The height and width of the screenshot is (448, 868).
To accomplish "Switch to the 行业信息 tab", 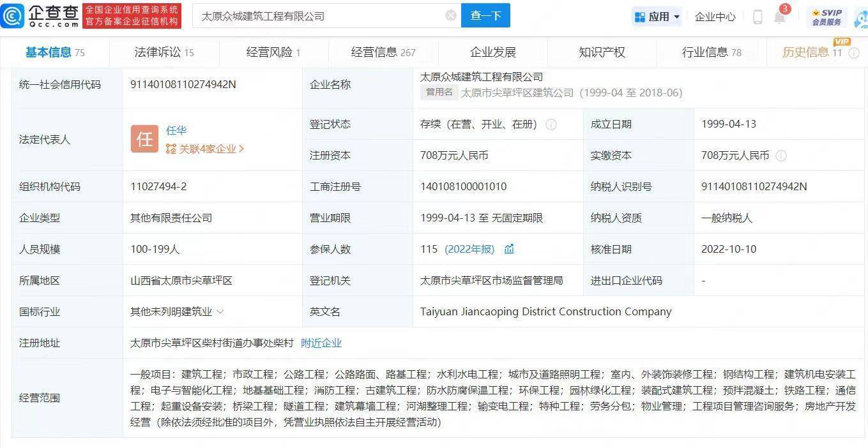I will tap(712, 52).
